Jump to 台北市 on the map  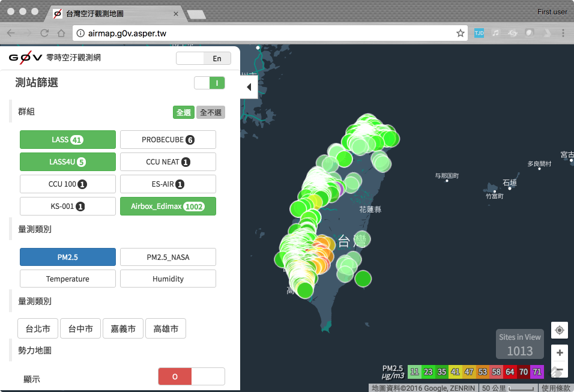[37, 329]
